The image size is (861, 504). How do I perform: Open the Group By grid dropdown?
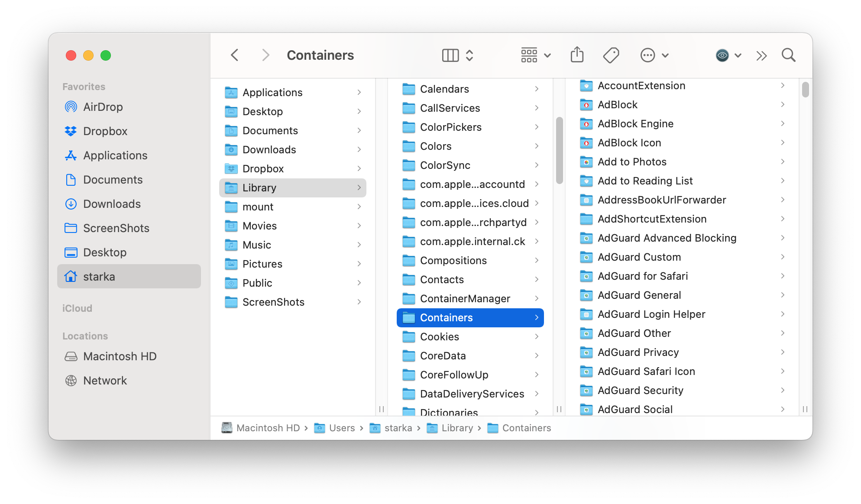click(x=536, y=55)
